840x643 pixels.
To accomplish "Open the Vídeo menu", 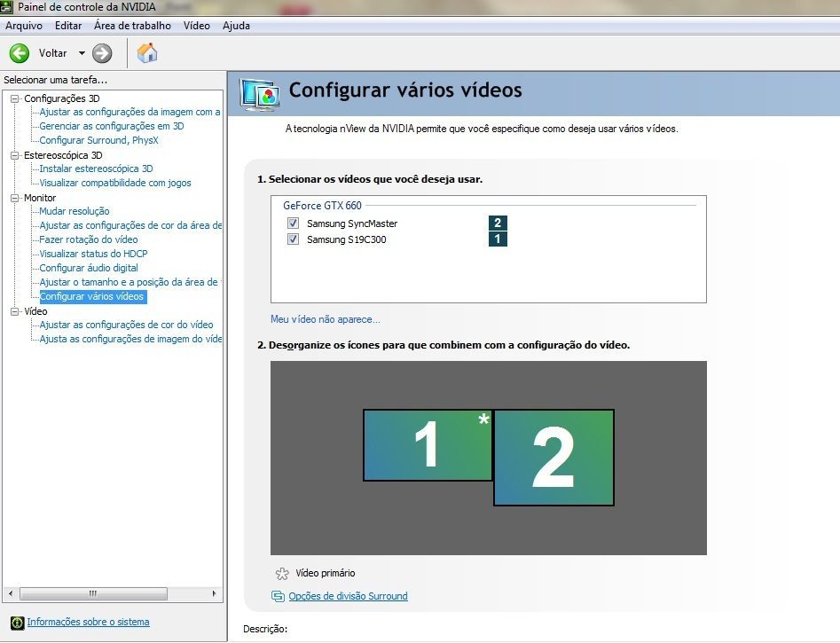I will pyautogui.click(x=197, y=26).
